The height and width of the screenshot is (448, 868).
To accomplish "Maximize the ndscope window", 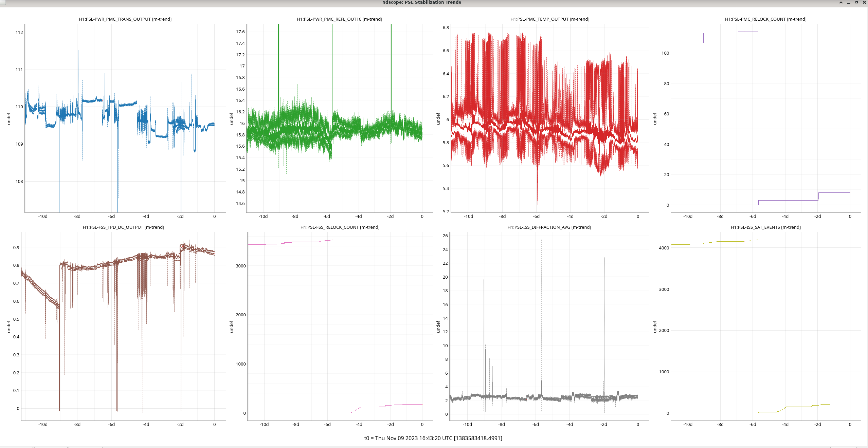I will [x=856, y=2].
